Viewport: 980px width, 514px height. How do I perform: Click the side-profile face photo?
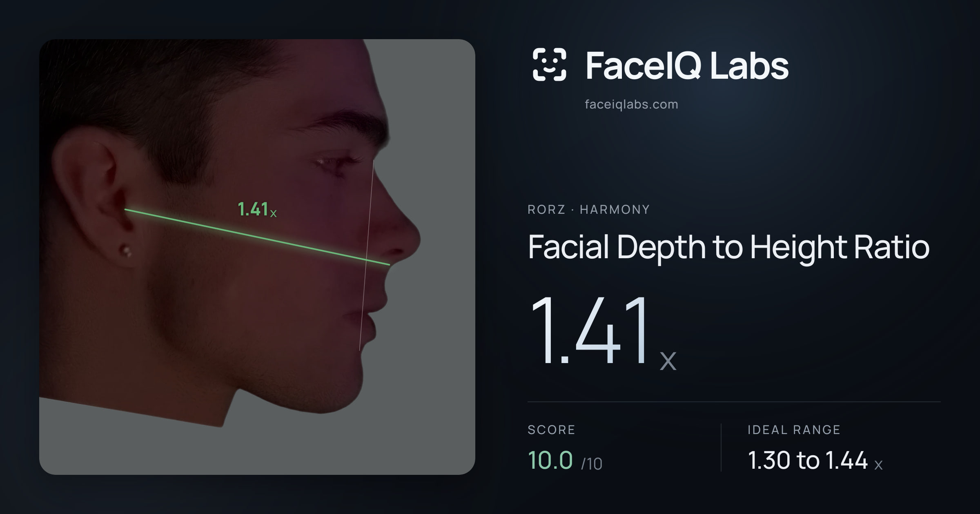pos(257,257)
